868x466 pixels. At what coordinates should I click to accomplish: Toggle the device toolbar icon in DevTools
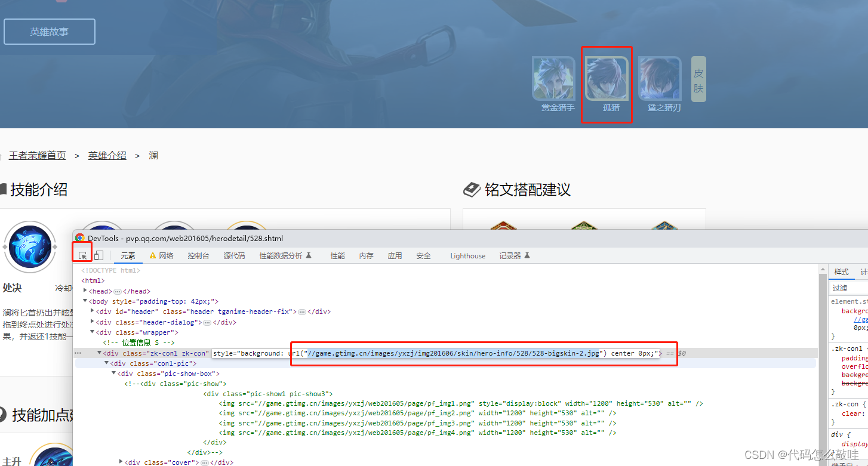(99, 255)
